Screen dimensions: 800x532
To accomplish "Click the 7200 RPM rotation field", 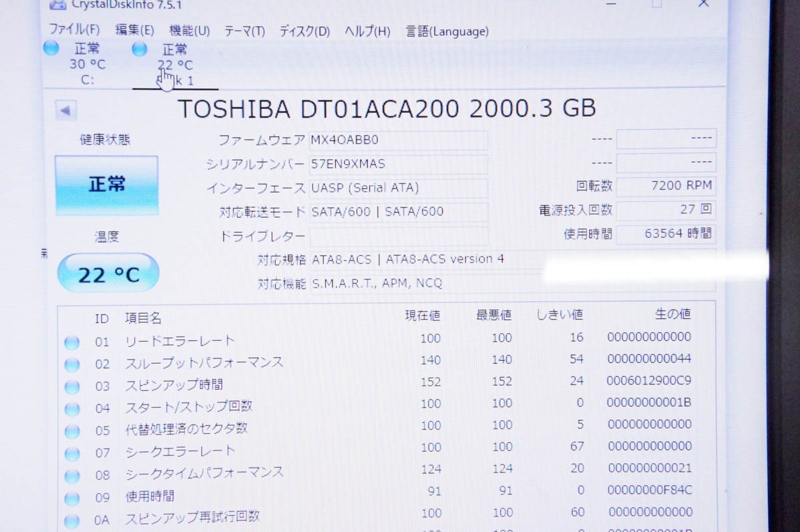I will click(666, 186).
